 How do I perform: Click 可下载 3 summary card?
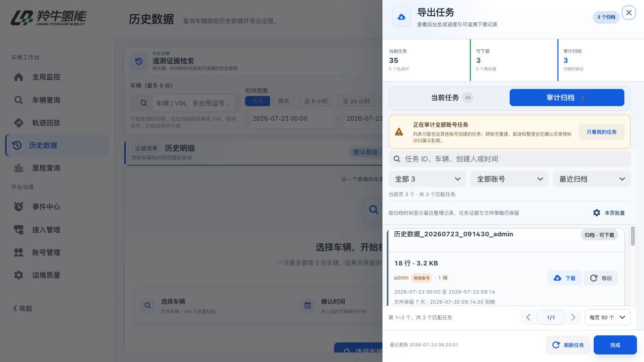(x=514, y=60)
